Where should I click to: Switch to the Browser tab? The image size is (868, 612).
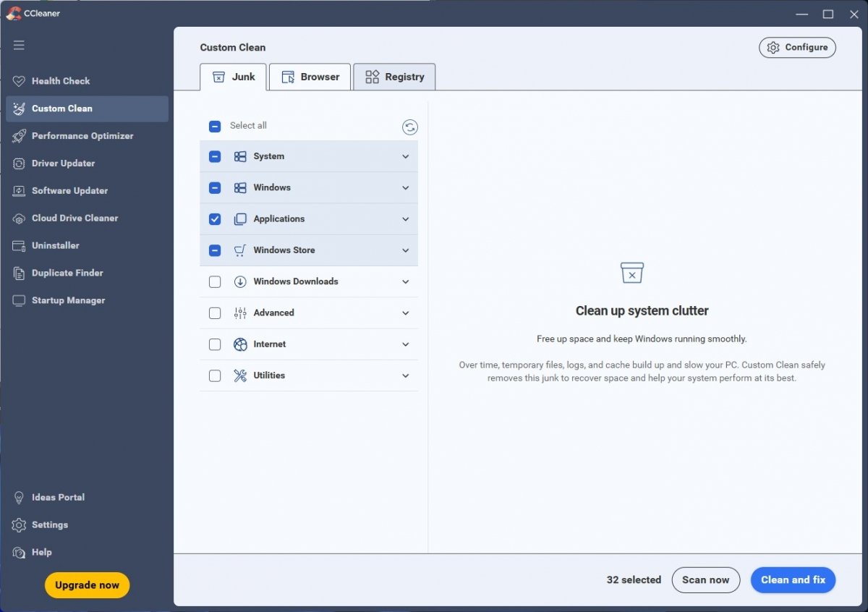tap(310, 77)
